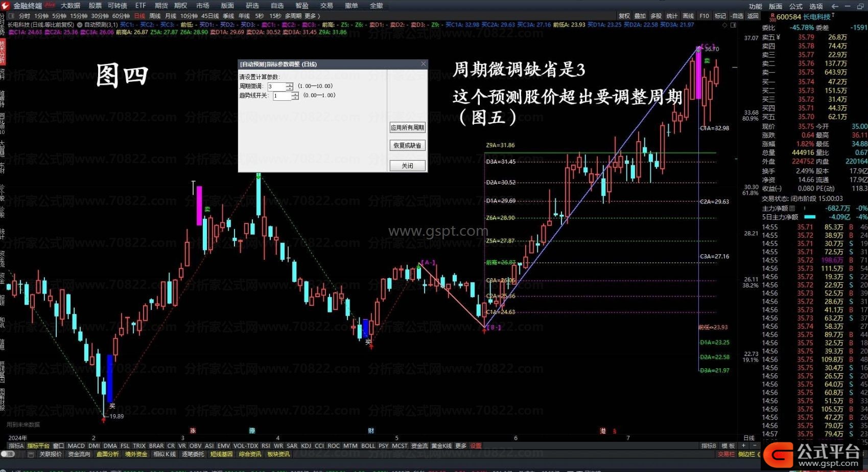This screenshot has height=472, width=868.
Task: Open the 股票 menu
Action: pyautogui.click(x=95, y=6)
